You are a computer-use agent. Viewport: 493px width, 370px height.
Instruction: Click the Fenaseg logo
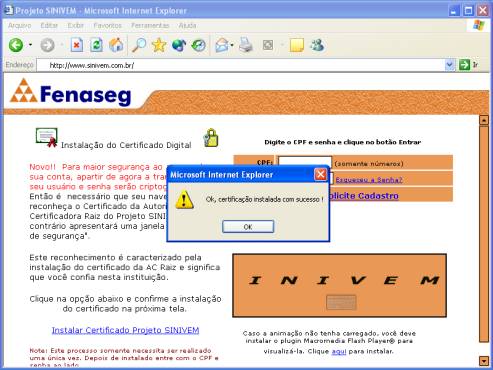(70, 93)
